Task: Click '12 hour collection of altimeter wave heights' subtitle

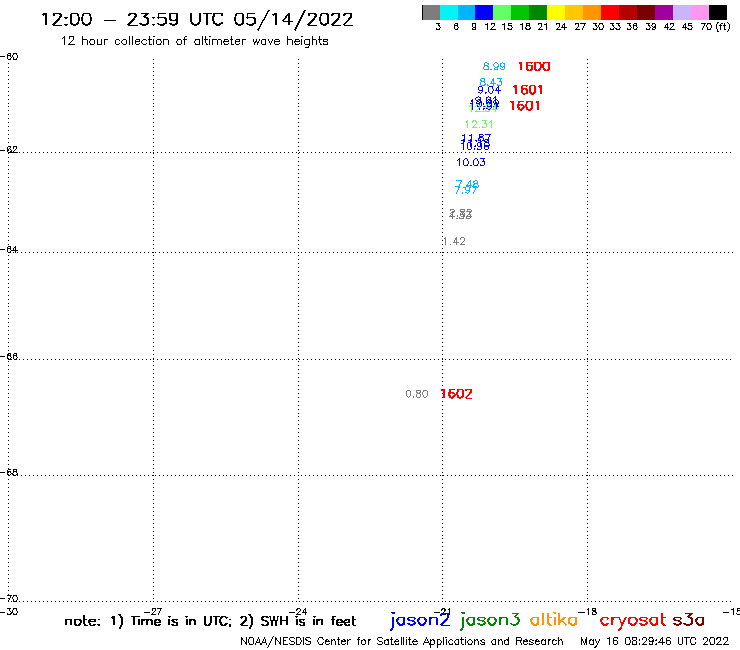Action: point(194,41)
